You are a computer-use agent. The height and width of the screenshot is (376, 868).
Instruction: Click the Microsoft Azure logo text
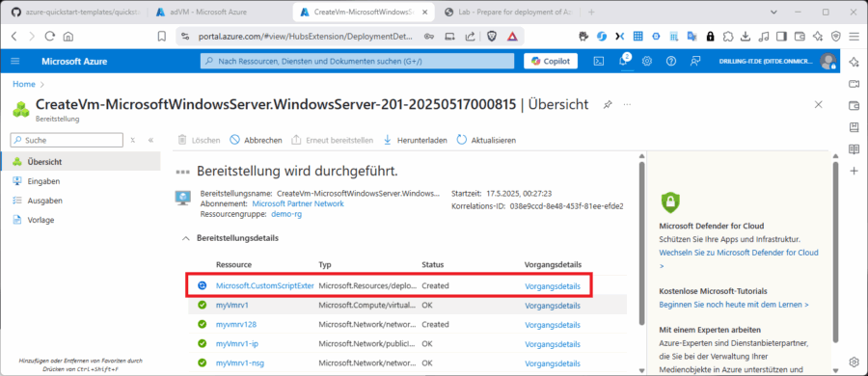coord(74,62)
